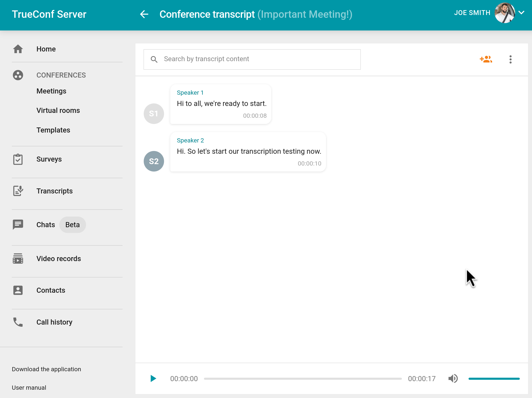The width and height of the screenshot is (532, 398).
Task: Click the orange add participants icon
Action: coord(486,59)
